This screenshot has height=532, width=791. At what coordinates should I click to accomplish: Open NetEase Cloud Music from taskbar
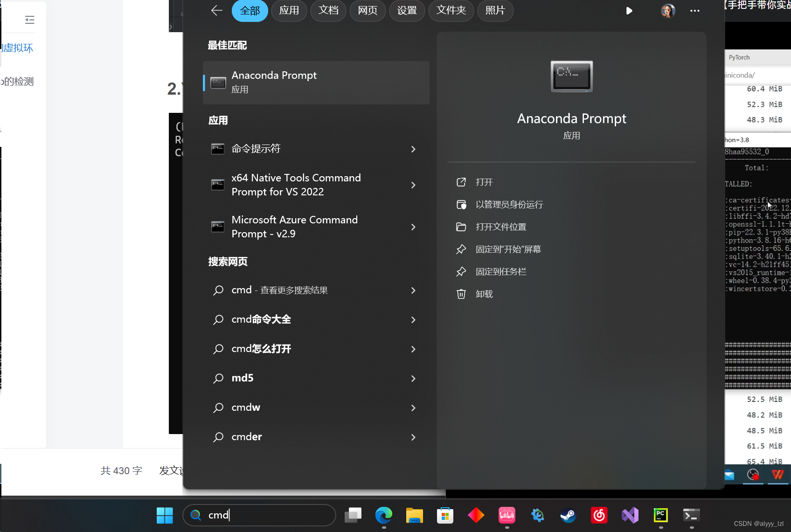(599, 515)
